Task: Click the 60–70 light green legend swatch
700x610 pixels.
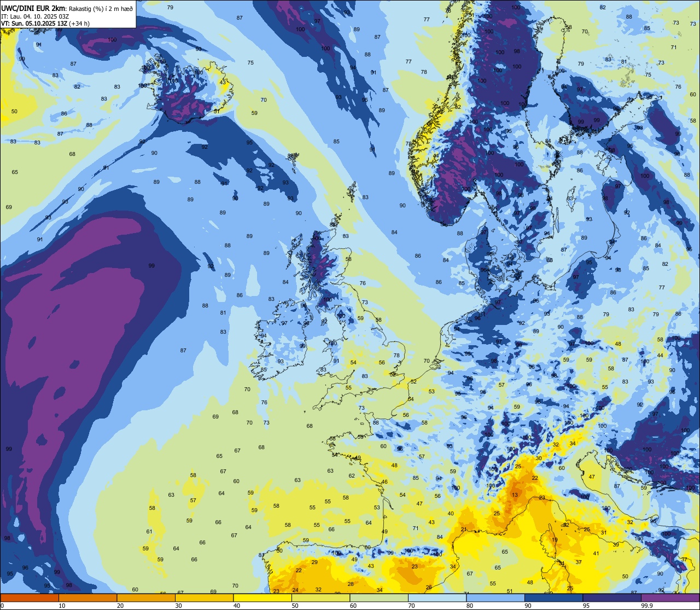Action: pos(379,597)
